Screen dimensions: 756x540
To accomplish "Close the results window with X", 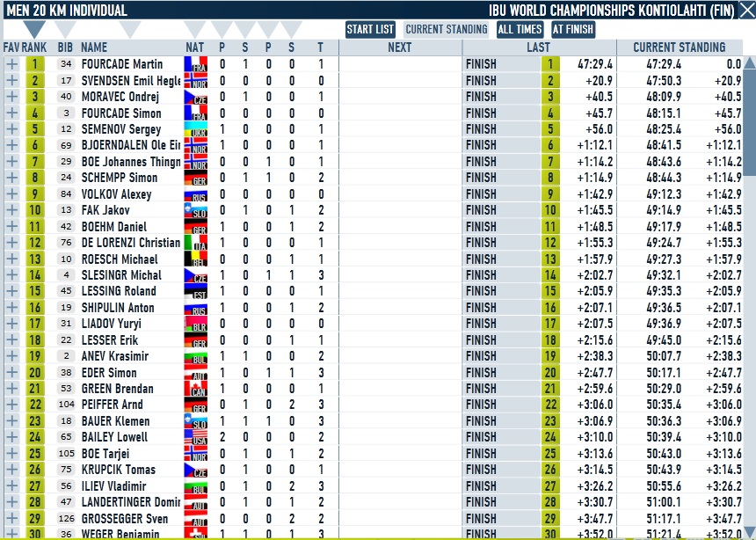I will pos(747,11).
